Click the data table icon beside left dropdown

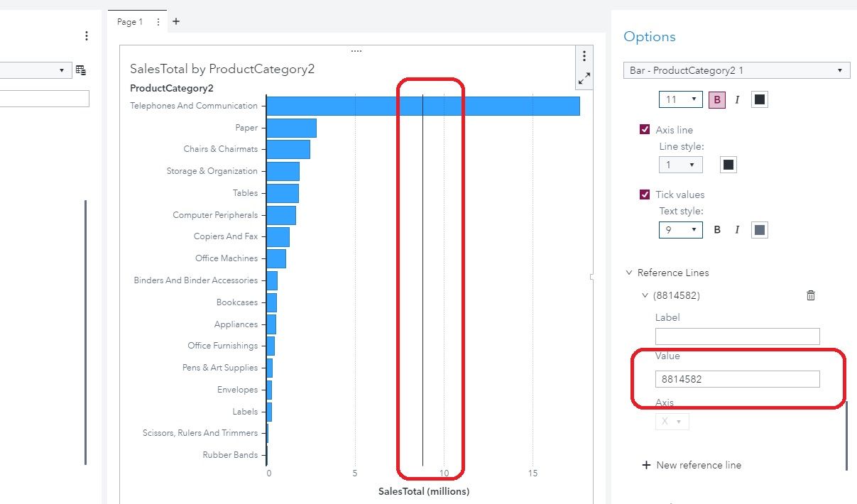(80, 70)
